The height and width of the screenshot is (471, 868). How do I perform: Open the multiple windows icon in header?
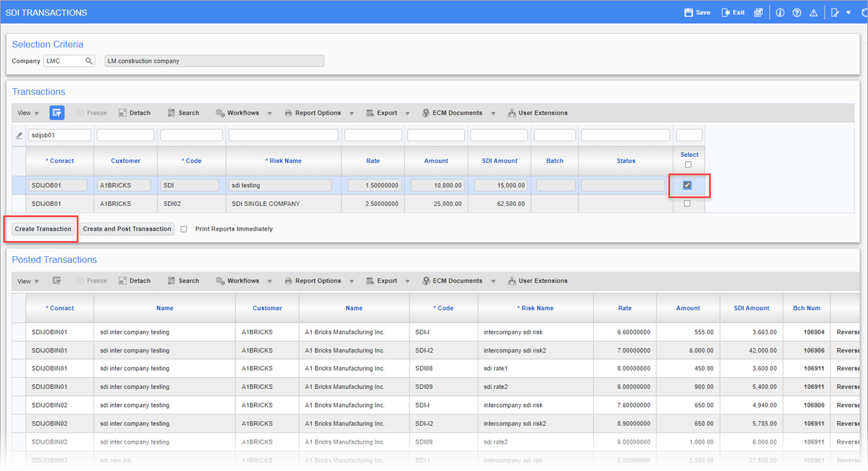click(758, 12)
